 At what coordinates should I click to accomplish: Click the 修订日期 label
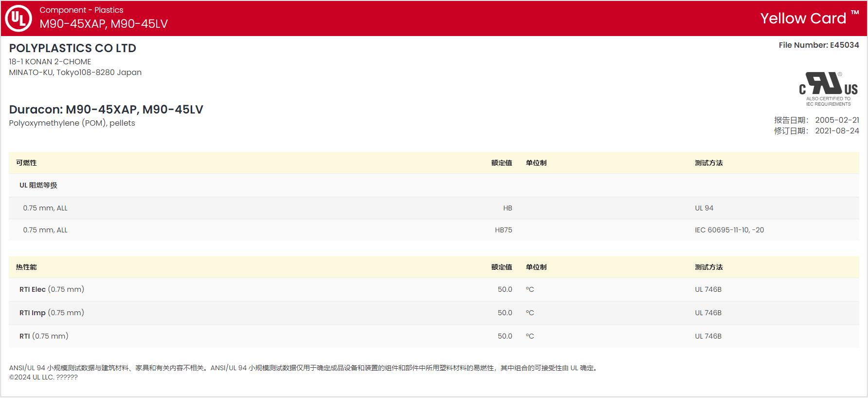click(x=791, y=131)
